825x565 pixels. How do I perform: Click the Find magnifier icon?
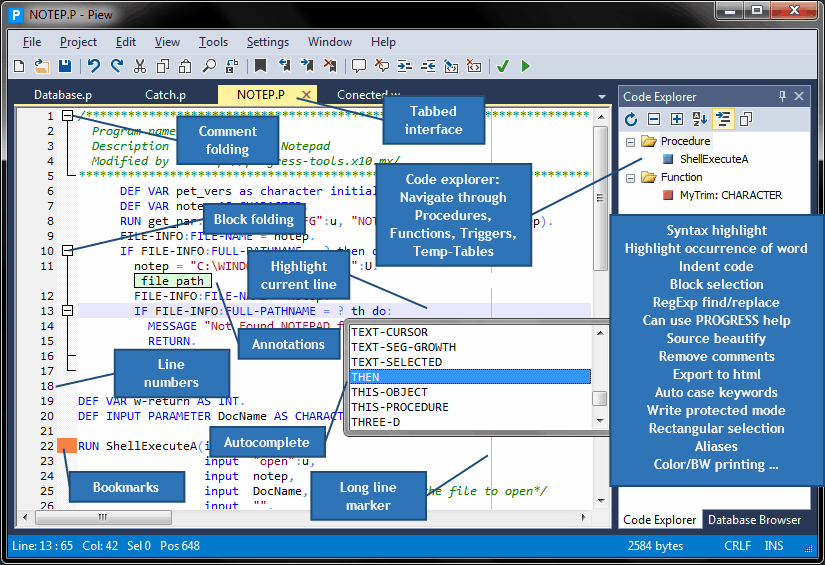point(209,67)
